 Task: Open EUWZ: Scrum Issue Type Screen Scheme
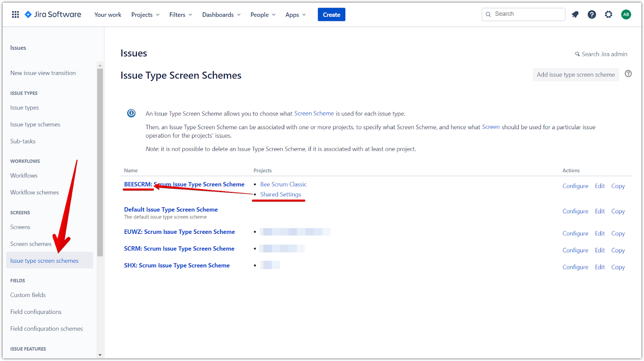[x=180, y=232]
